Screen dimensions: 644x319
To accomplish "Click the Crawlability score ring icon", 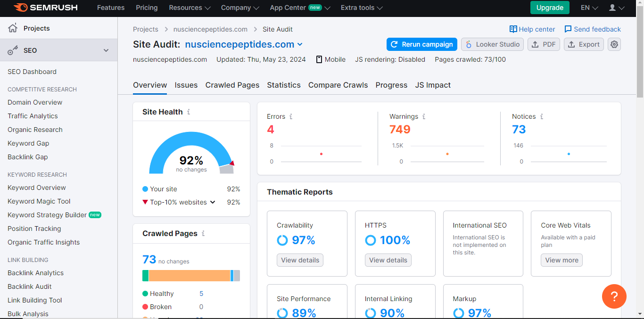I will point(282,240).
